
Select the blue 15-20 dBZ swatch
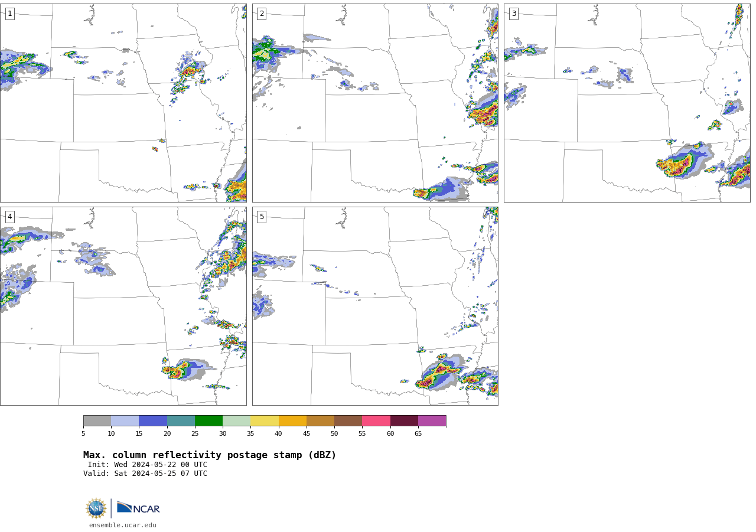coord(153,421)
